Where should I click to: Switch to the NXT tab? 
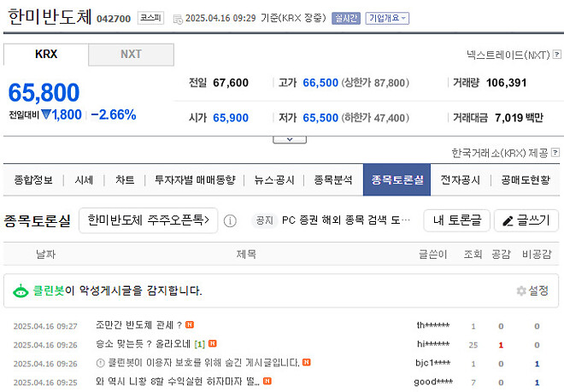click(131, 55)
